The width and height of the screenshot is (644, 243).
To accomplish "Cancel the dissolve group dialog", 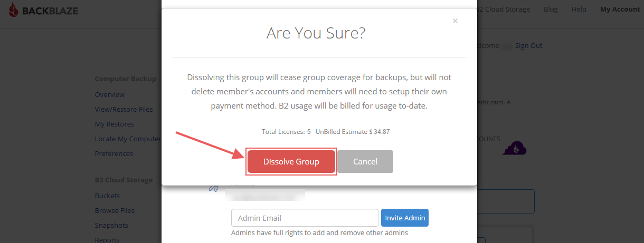I will pyautogui.click(x=365, y=162).
